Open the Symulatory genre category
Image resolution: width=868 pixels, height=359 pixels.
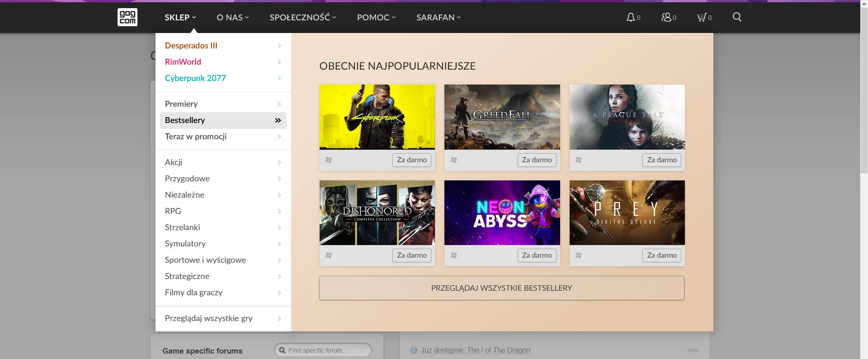click(x=223, y=244)
